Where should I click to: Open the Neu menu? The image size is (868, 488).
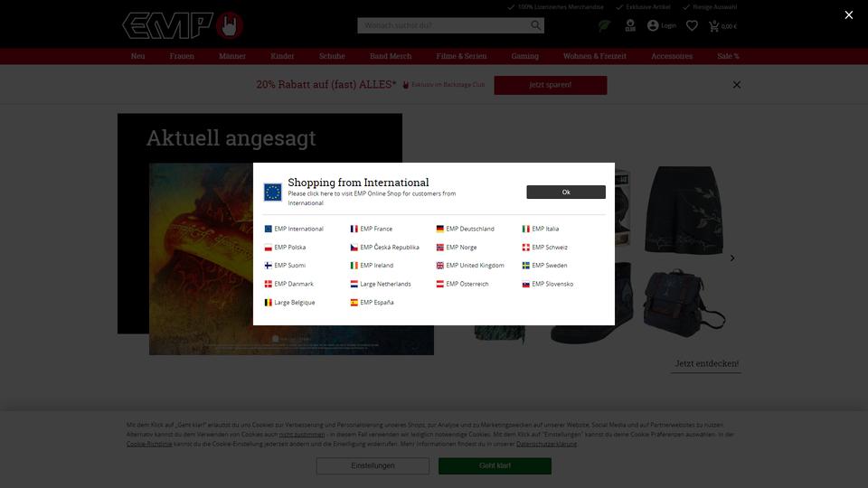click(x=137, y=56)
